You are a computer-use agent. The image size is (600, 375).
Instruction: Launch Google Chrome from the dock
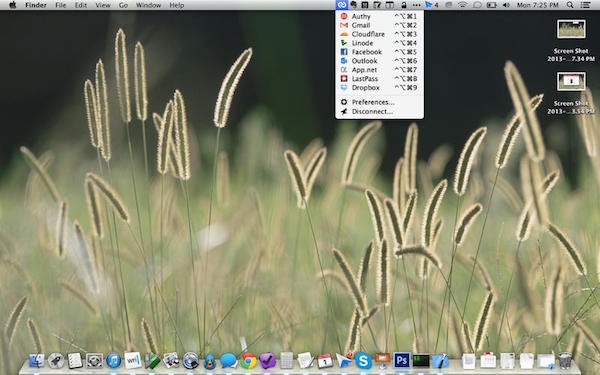click(x=248, y=360)
